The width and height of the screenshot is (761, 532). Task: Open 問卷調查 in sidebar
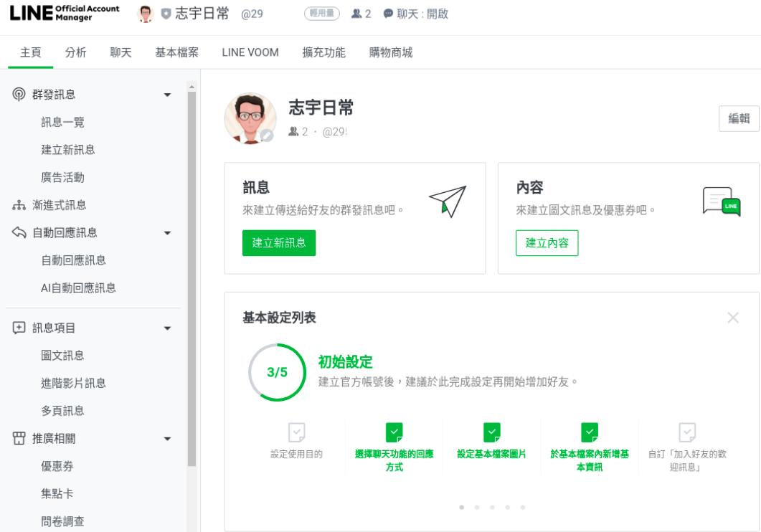(x=62, y=521)
